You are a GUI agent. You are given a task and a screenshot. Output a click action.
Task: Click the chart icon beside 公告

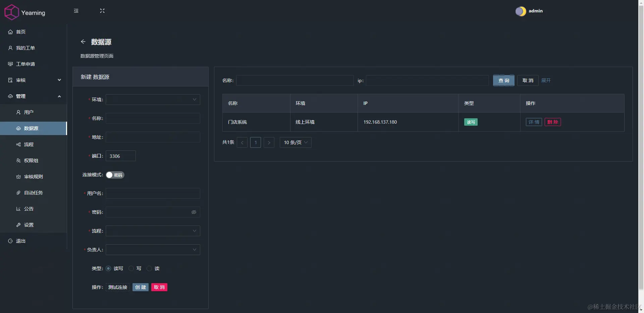click(18, 209)
